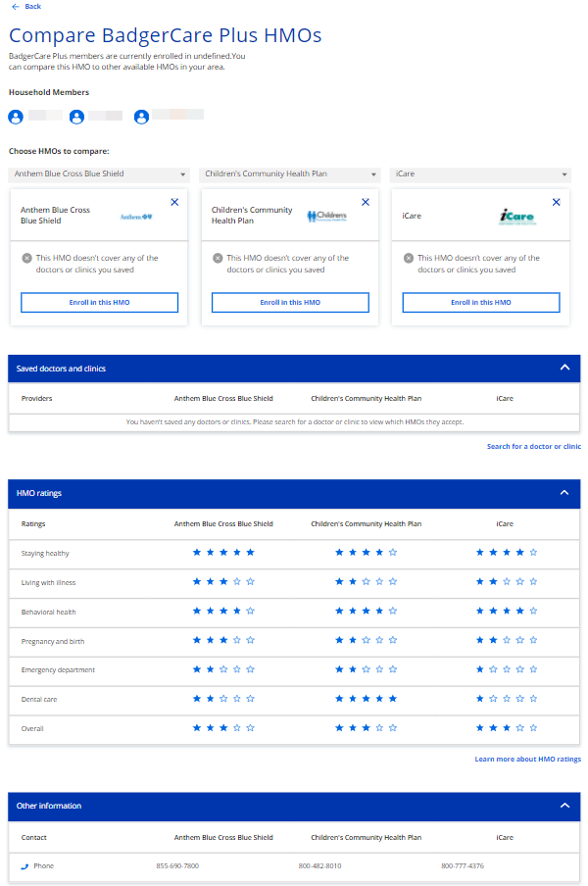588x886 pixels.
Task: Select the first household member avatar
Action: [16, 117]
